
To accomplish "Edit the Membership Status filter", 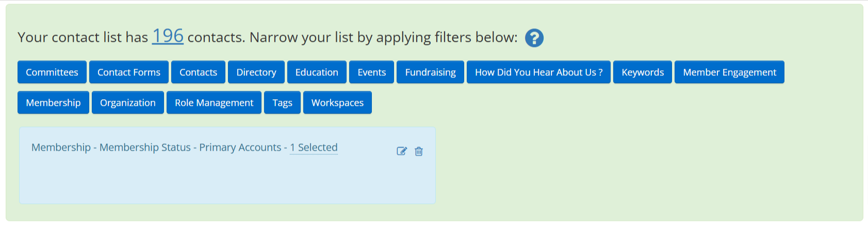I will pyautogui.click(x=402, y=151).
